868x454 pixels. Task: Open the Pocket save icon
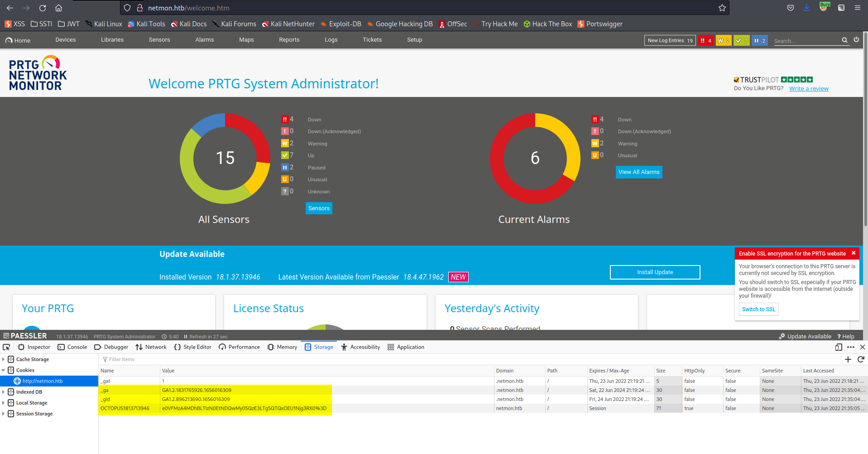[791, 8]
